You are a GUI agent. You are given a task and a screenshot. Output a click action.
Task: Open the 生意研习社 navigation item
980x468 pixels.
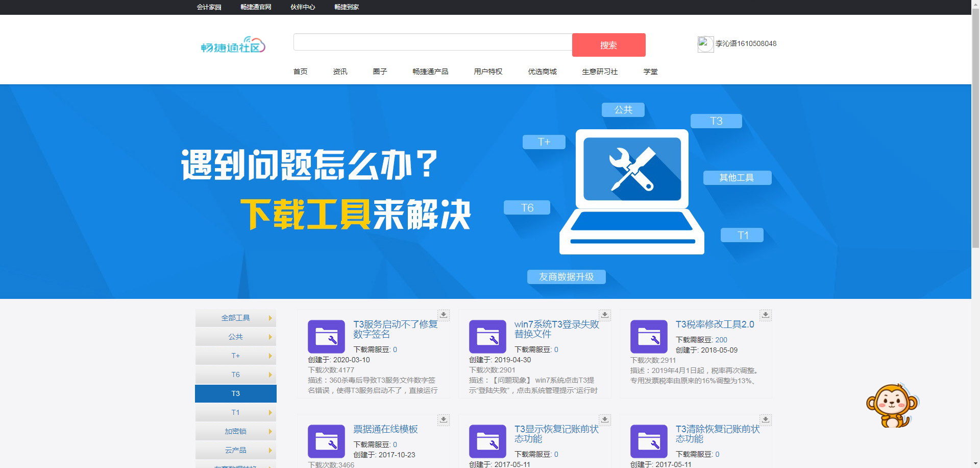point(600,72)
